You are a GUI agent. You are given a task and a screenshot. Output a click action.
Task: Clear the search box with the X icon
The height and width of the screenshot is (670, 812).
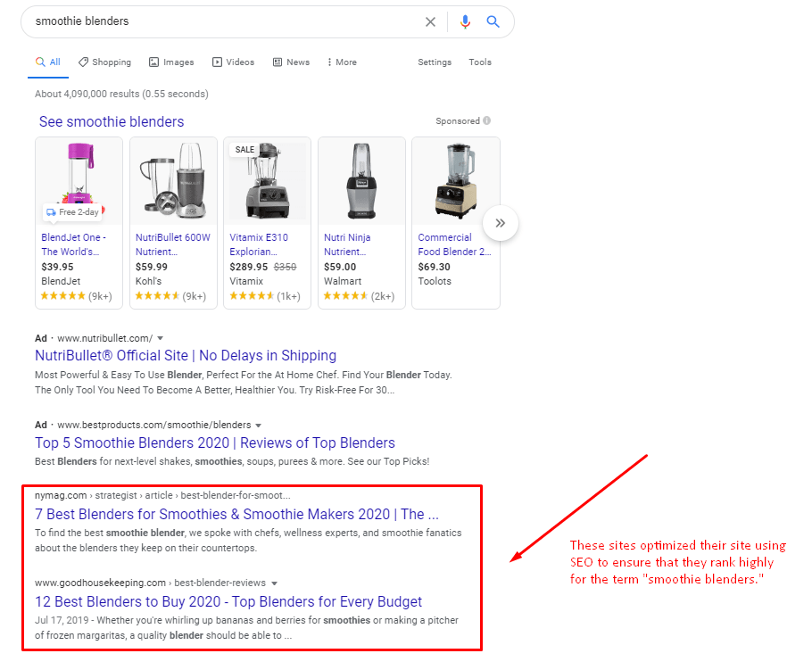(x=430, y=21)
